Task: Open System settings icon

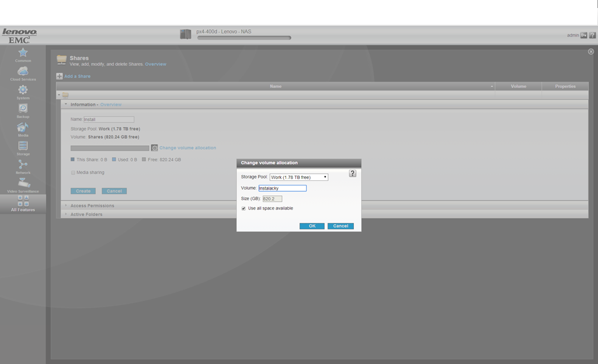Action: (23, 91)
